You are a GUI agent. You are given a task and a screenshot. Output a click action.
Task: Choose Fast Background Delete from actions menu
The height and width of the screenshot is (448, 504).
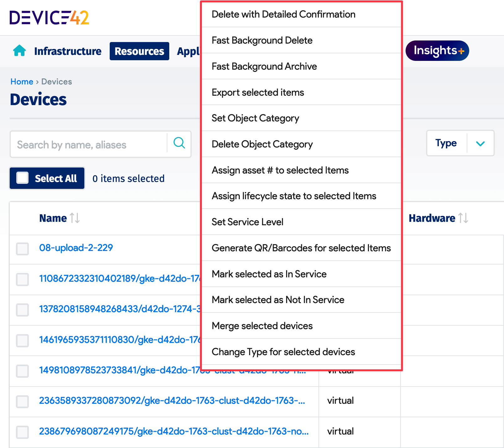(262, 40)
